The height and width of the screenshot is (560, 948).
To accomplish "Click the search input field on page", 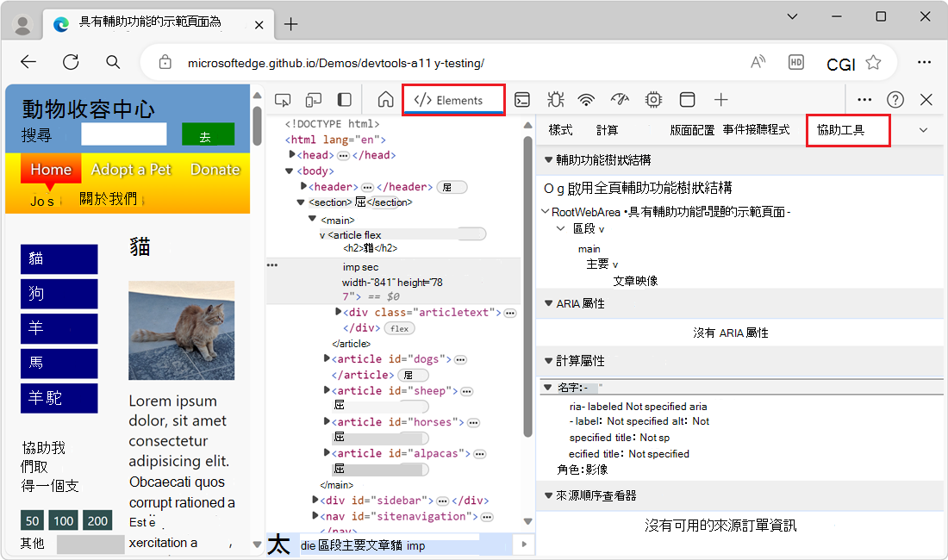I will [x=123, y=134].
